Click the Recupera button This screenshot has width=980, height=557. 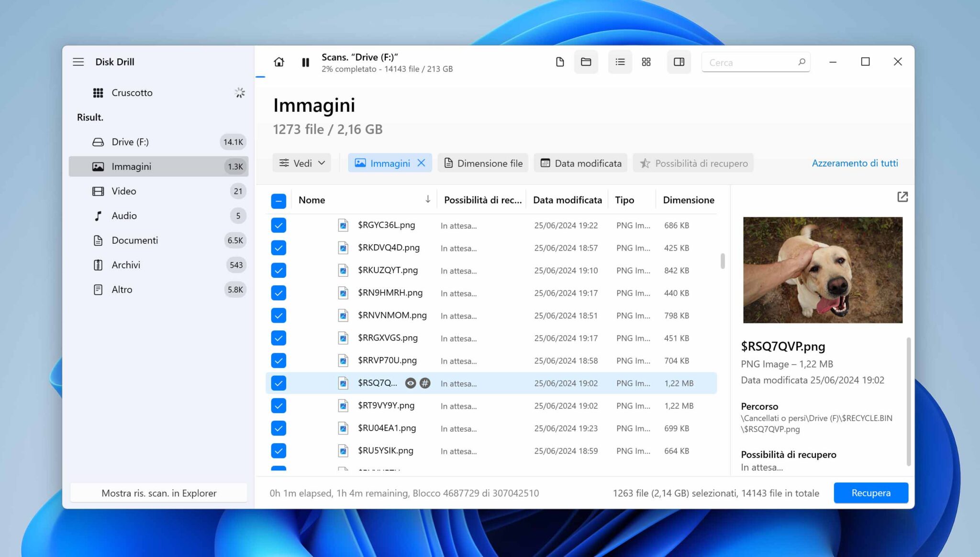click(870, 493)
